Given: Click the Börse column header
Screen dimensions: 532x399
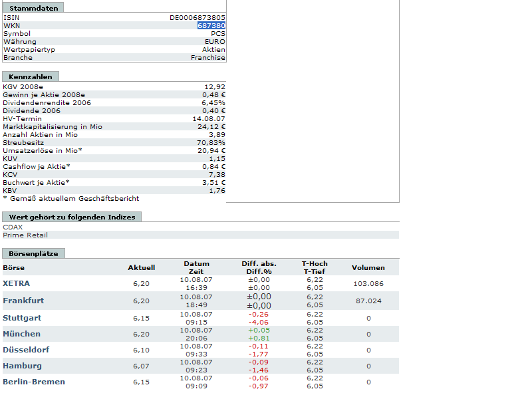Looking at the screenshot, I should coord(13,267).
